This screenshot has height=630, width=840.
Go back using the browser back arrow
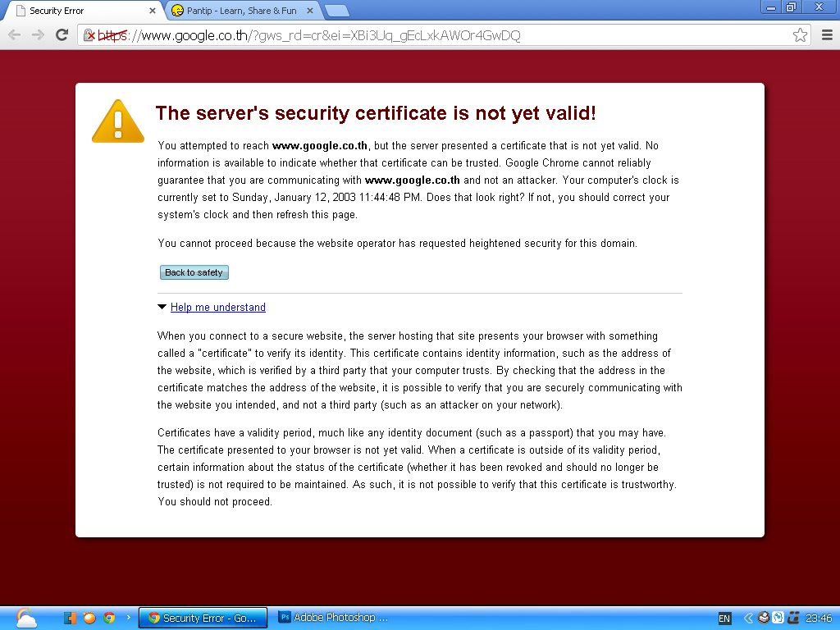point(15,35)
